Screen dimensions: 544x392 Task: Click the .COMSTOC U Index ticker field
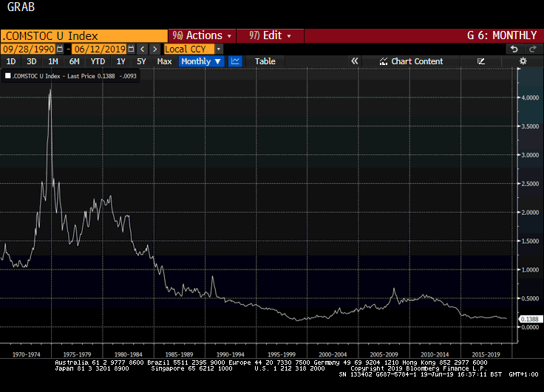(x=83, y=35)
